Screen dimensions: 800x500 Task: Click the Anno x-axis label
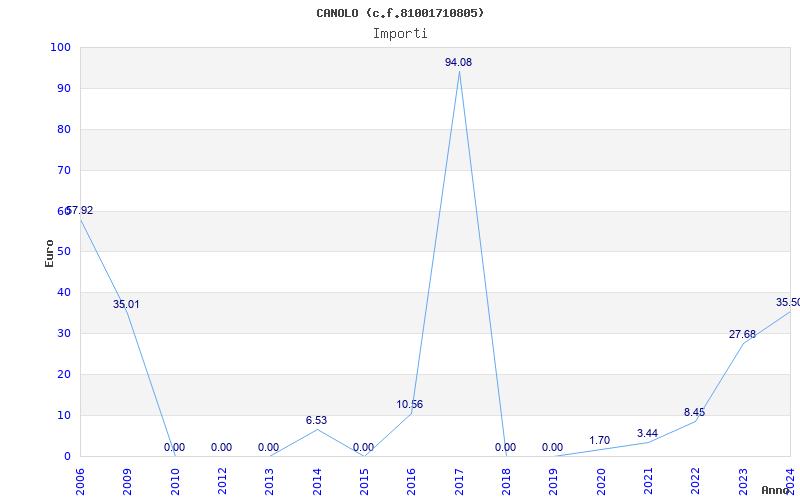click(776, 490)
